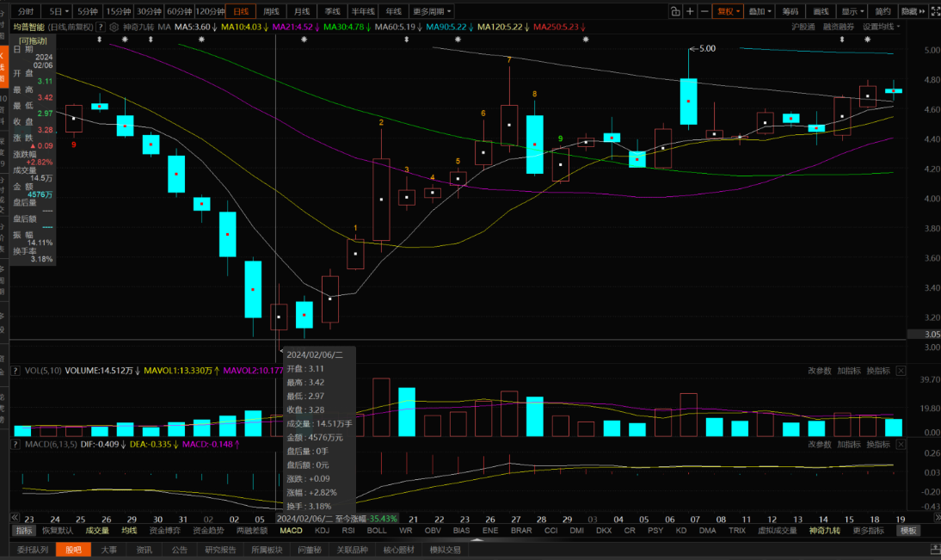
Task: Click 改参数 on the VOL panel
Action: [819, 371]
